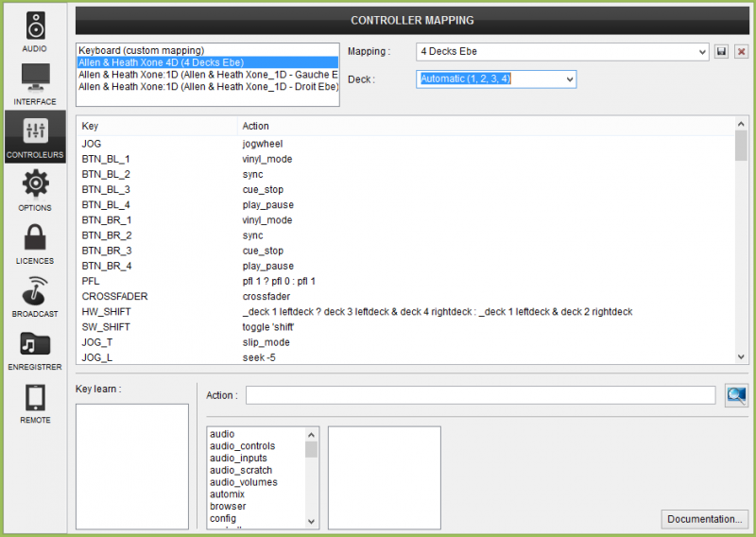Open the Interface settings section
This screenshot has width=756, height=537.
(x=35, y=82)
